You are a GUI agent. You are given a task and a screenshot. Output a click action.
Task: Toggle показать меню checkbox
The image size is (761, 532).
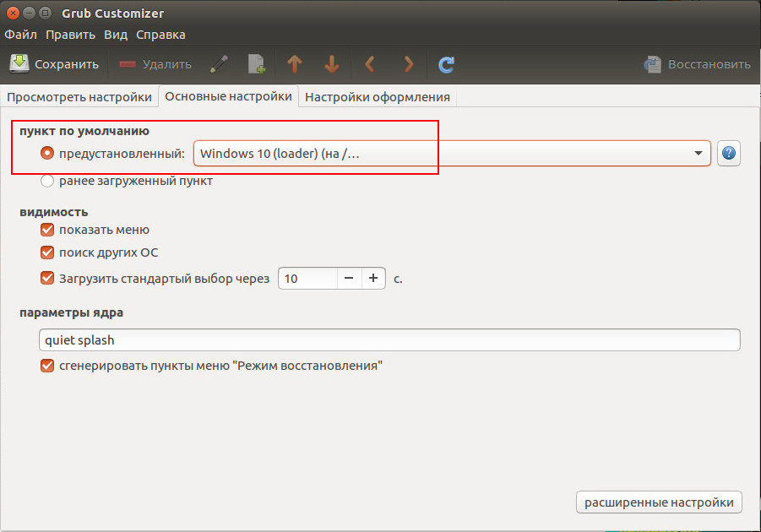(x=47, y=230)
